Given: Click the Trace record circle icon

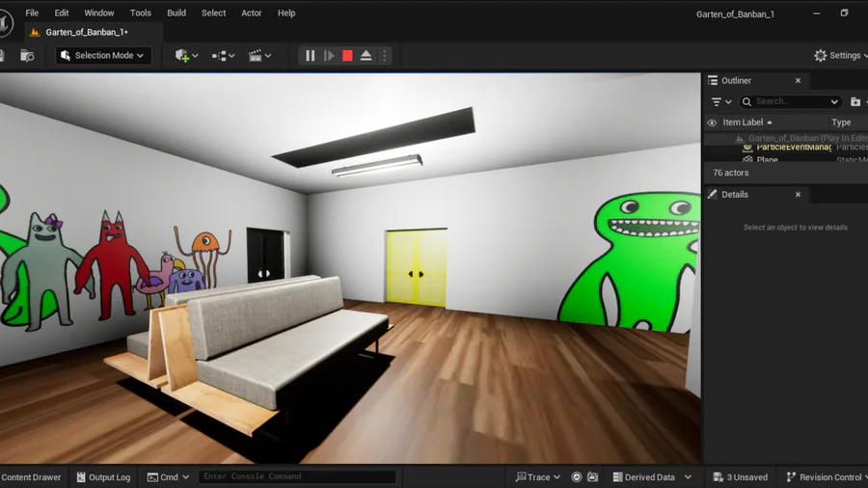Looking at the screenshot, I should (577, 477).
